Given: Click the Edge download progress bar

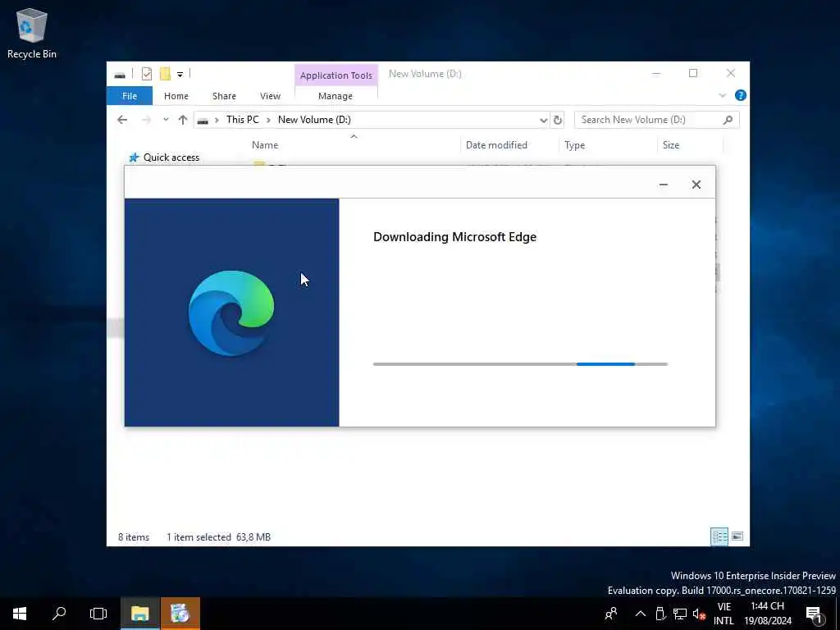Looking at the screenshot, I should pyautogui.click(x=520, y=364).
